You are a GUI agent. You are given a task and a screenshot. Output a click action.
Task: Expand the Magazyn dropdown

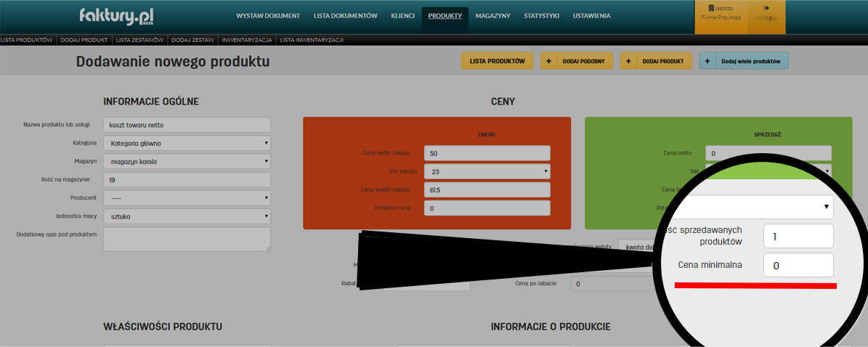[187, 161]
